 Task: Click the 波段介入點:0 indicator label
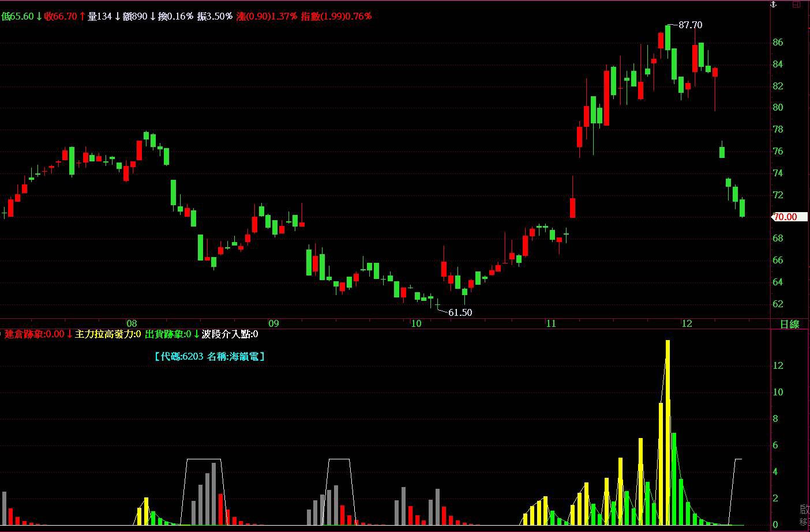point(230,334)
